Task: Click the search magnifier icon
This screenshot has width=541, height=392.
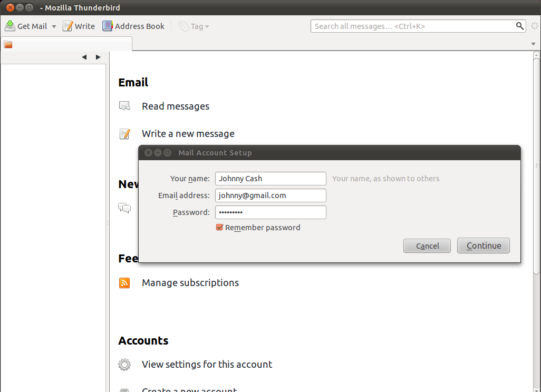Action: point(520,26)
